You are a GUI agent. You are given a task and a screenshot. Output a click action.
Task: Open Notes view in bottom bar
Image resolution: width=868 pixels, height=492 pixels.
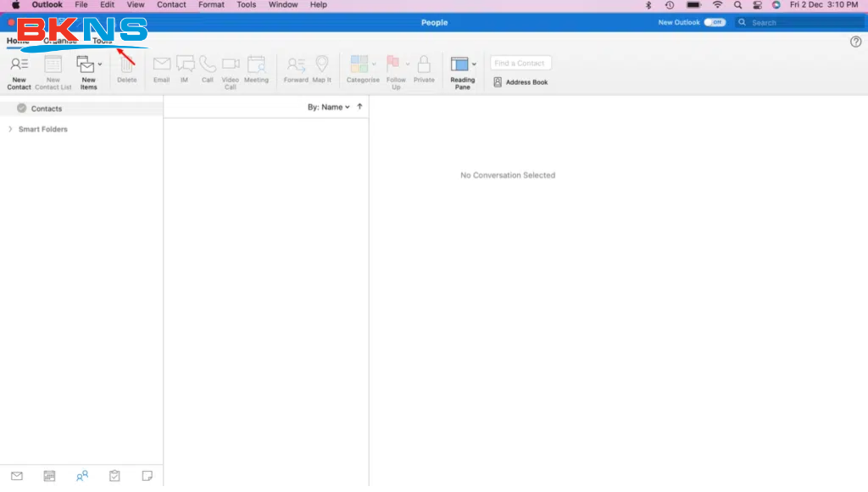(147, 476)
